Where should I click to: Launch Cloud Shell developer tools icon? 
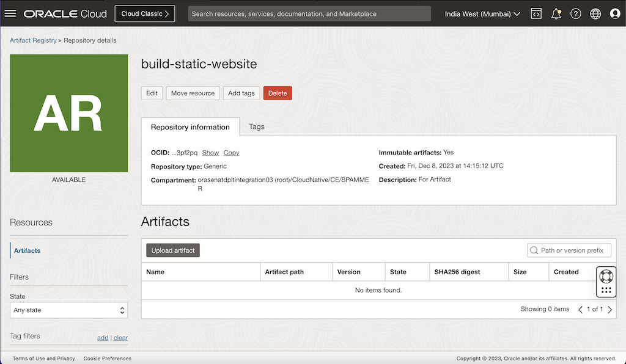point(536,13)
